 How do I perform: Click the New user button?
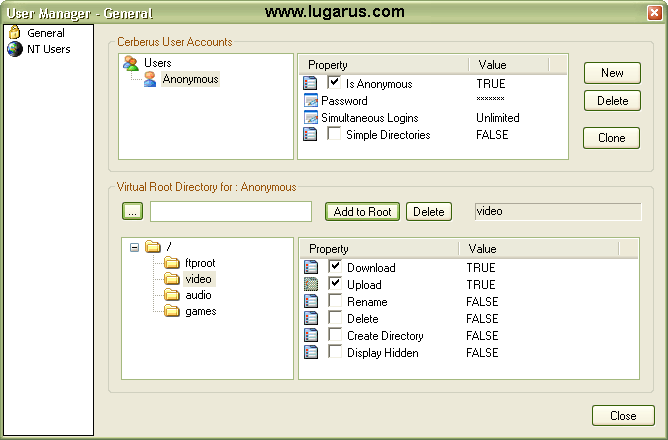pyautogui.click(x=612, y=73)
